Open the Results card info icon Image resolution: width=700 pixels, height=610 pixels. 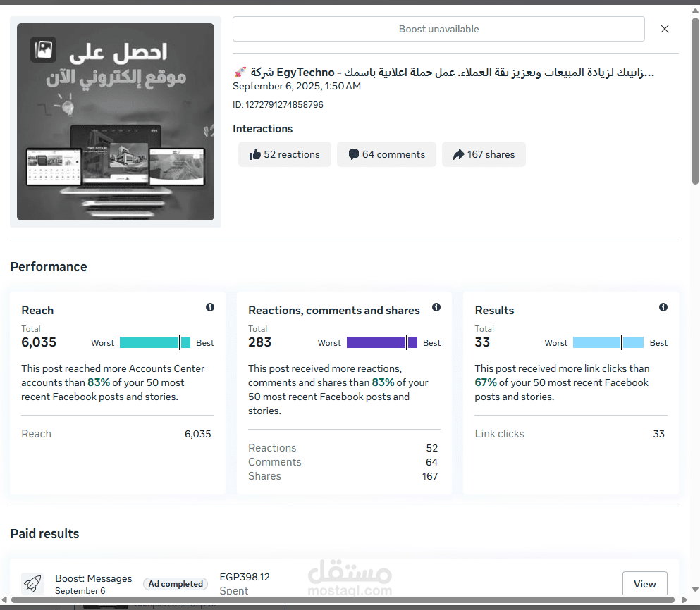(663, 307)
